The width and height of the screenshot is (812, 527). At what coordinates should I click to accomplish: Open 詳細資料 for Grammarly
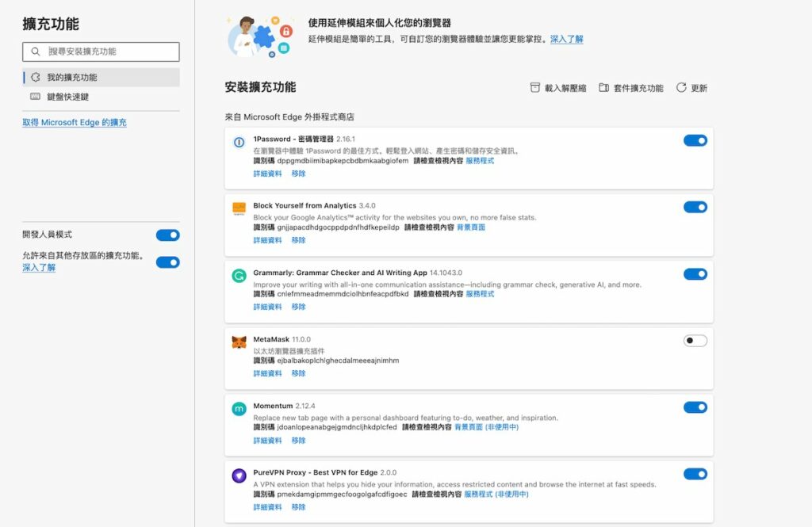268,307
